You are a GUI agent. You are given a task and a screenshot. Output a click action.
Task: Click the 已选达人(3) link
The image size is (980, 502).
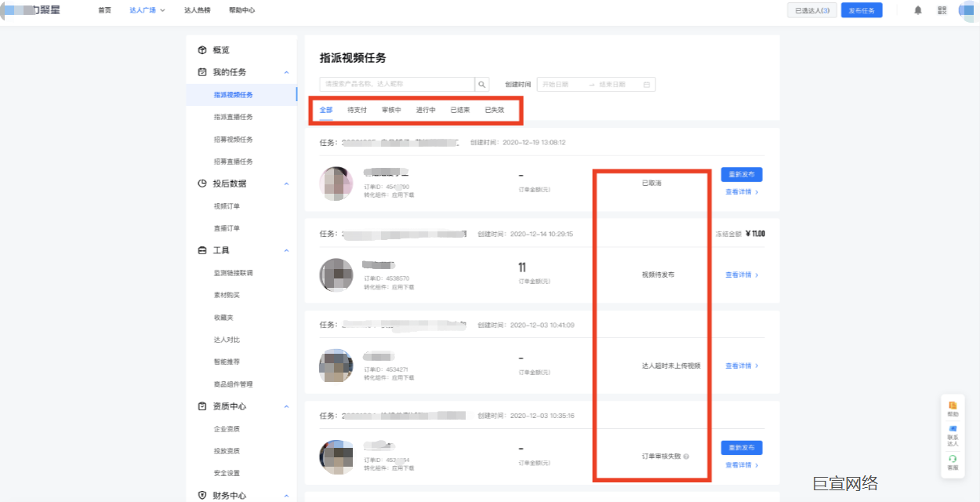[811, 10]
